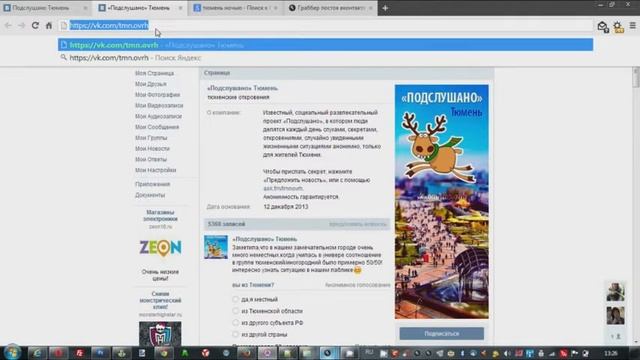This screenshot has width=640, height=360.
Task: Open post author «Подслушано» Тюмень link
Action: tap(264, 239)
